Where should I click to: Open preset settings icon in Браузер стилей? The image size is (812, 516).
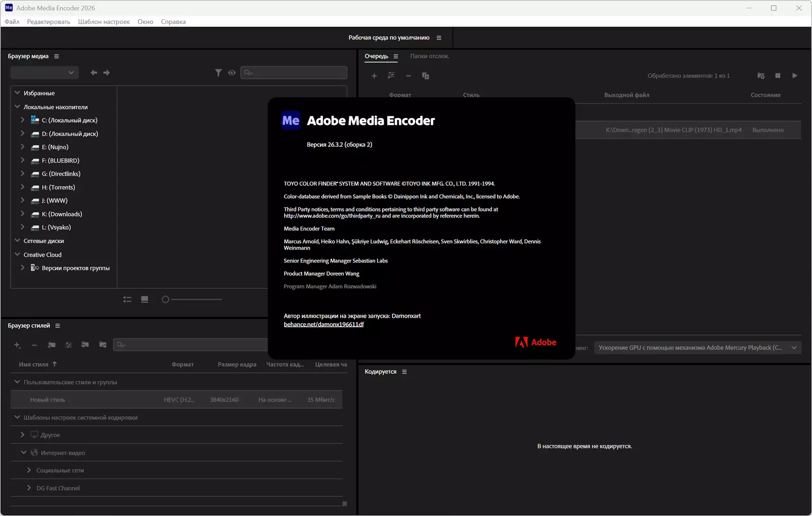69,345
